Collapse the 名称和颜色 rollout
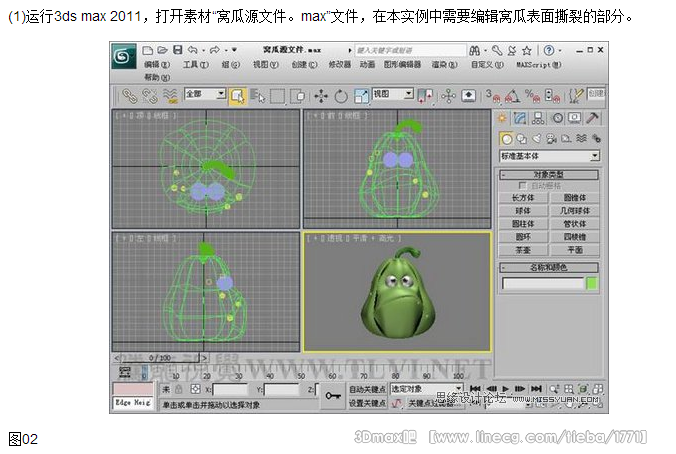The image size is (676, 454). pos(548,268)
